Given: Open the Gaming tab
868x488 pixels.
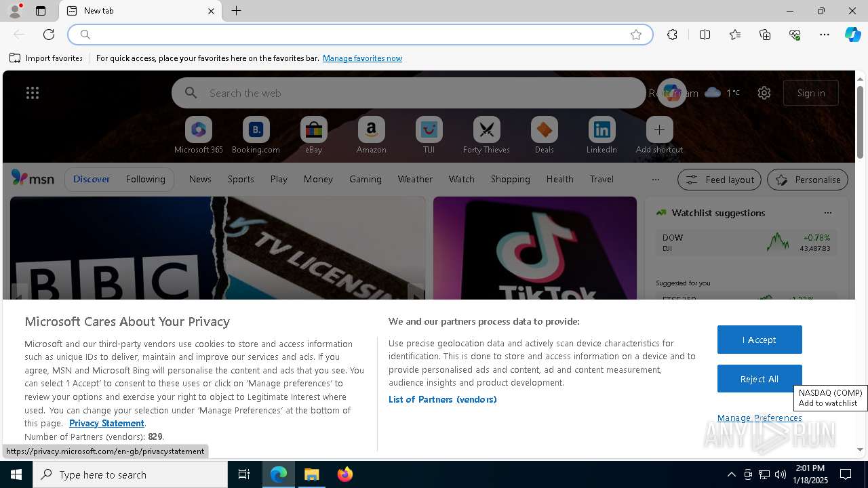Looking at the screenshot, I should pyautogui.click(x=366, y=179).
